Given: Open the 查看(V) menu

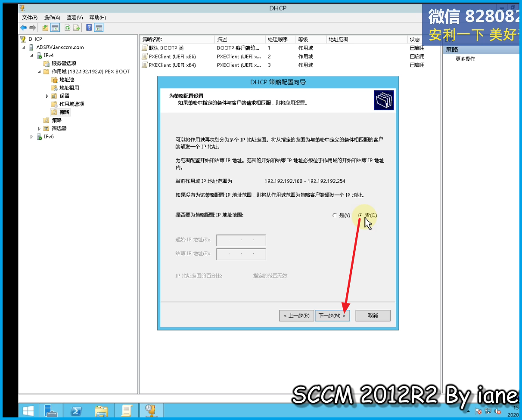Looking at the screenshot, I should click(x=75, y=18).
